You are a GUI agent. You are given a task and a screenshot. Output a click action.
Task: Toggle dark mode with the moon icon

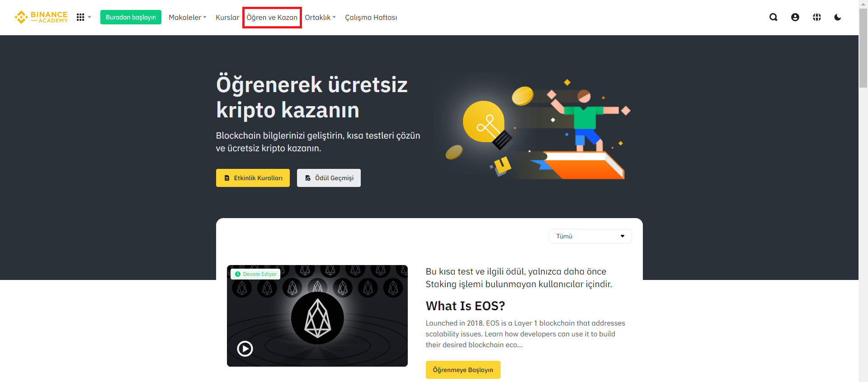(838, 17)
